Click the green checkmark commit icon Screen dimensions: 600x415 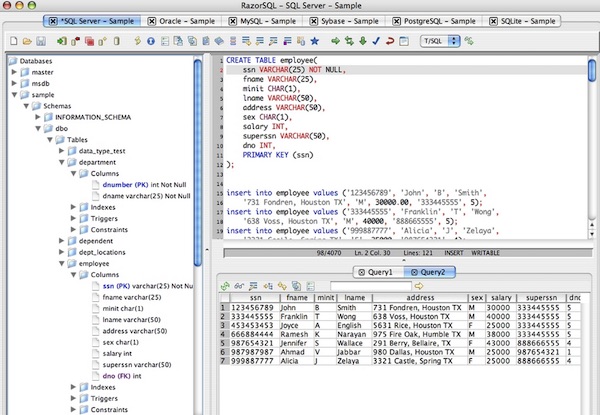[374, 41]
